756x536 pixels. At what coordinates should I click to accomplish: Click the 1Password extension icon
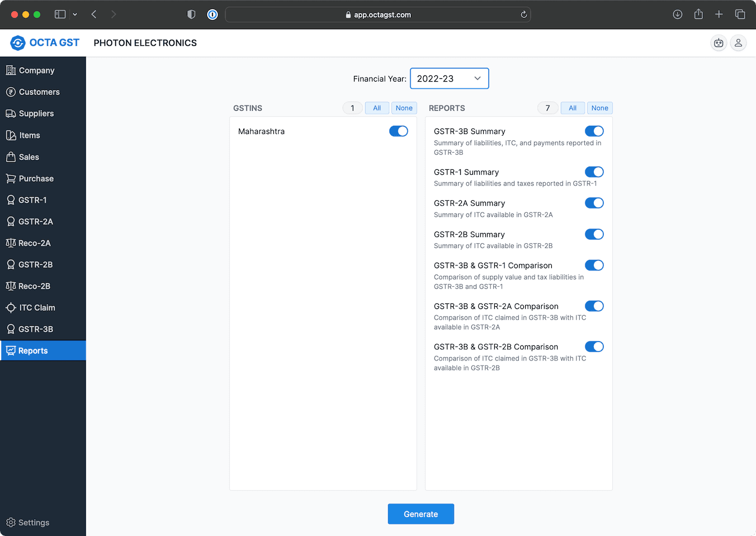click(x=212, y=15)
